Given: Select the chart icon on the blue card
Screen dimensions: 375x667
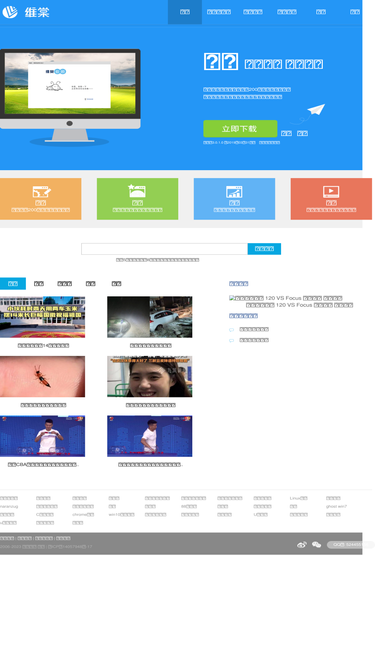Looking at the screenshot, I should (x=234, y=192).
